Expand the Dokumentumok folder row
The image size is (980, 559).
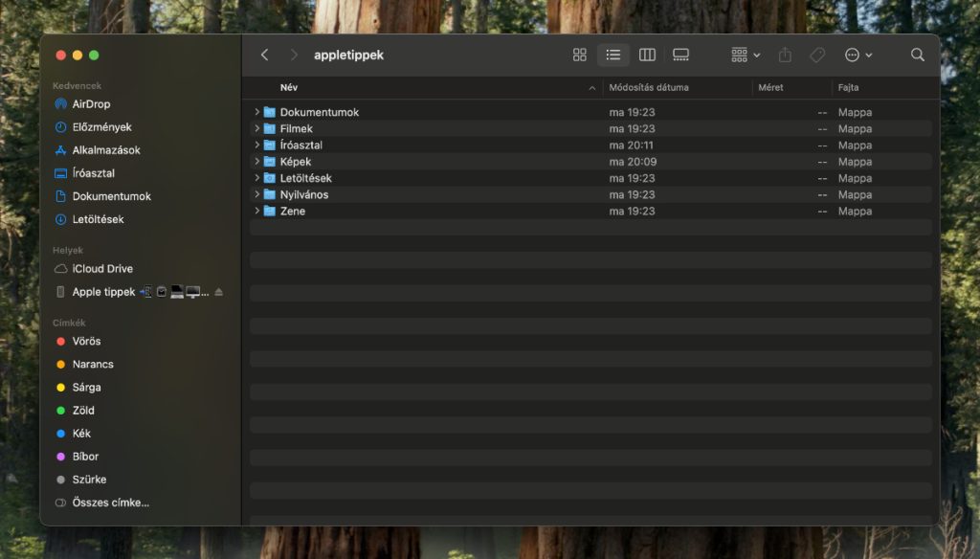coord(256,112)
